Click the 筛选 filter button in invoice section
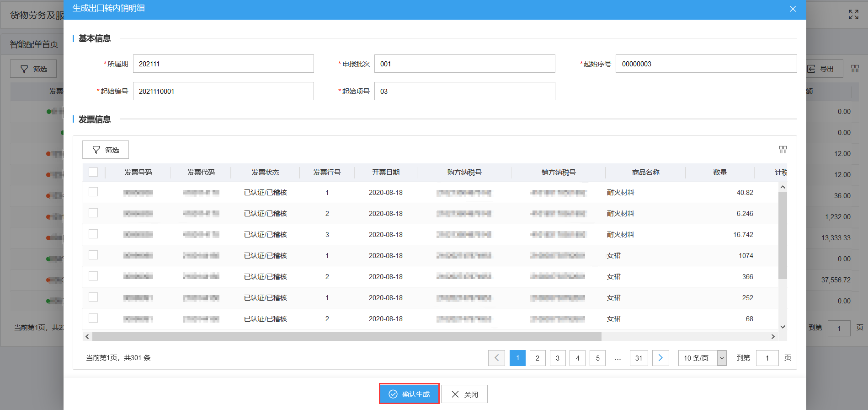This screenshot has width=868, height=410. (106, 150)
